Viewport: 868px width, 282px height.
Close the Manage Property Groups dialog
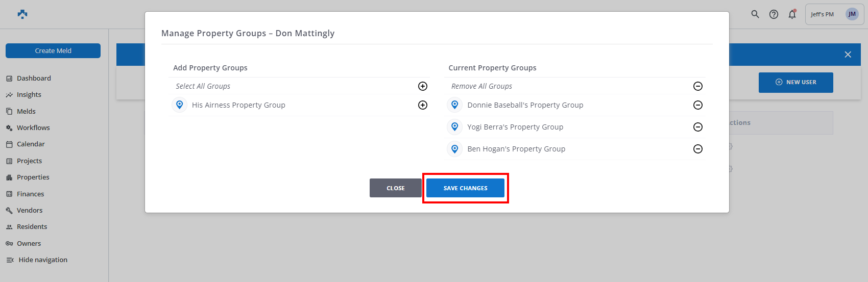(395, 188)
